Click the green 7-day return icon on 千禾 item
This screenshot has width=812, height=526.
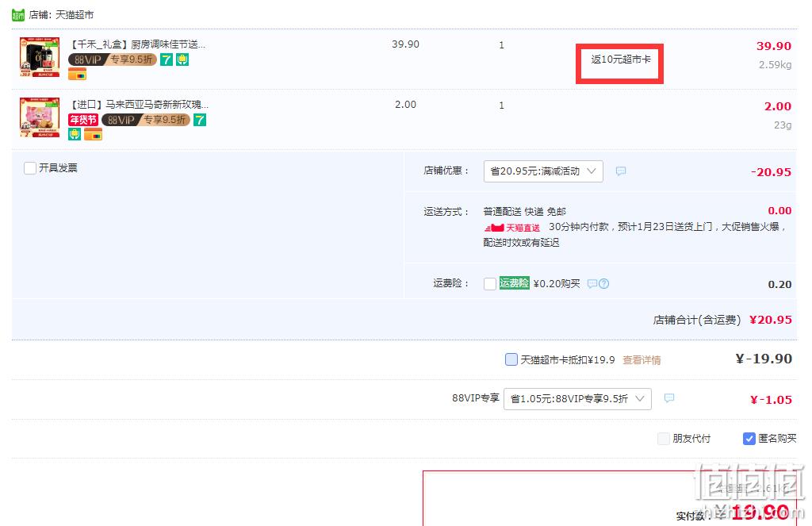(167, 60)
